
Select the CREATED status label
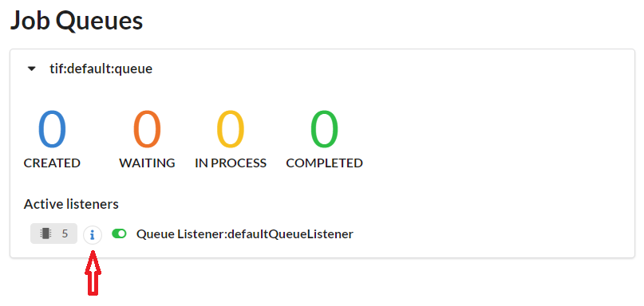[x=52, y=163]
